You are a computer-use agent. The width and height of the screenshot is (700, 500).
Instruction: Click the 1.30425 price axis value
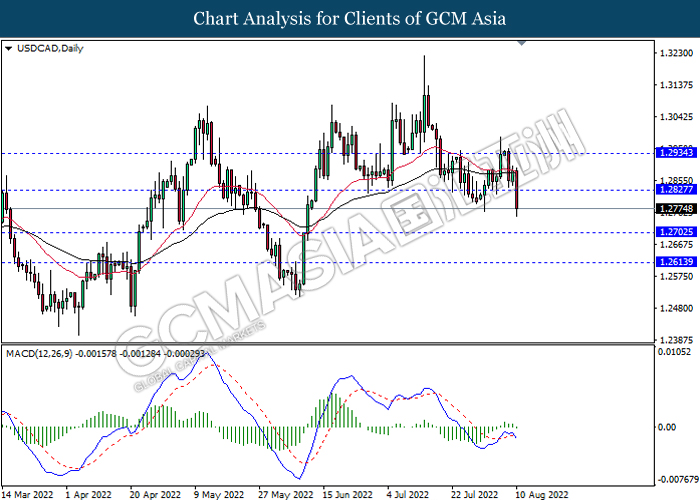[x=676, y=117]
